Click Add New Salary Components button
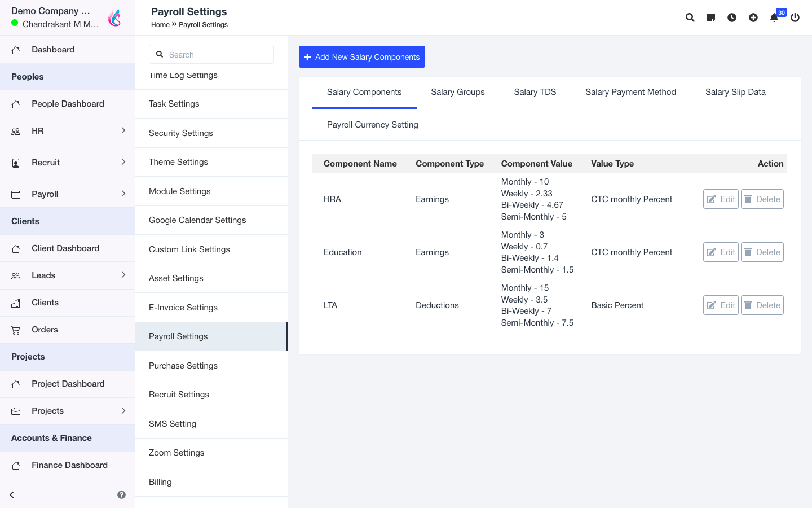 [362, 57]
